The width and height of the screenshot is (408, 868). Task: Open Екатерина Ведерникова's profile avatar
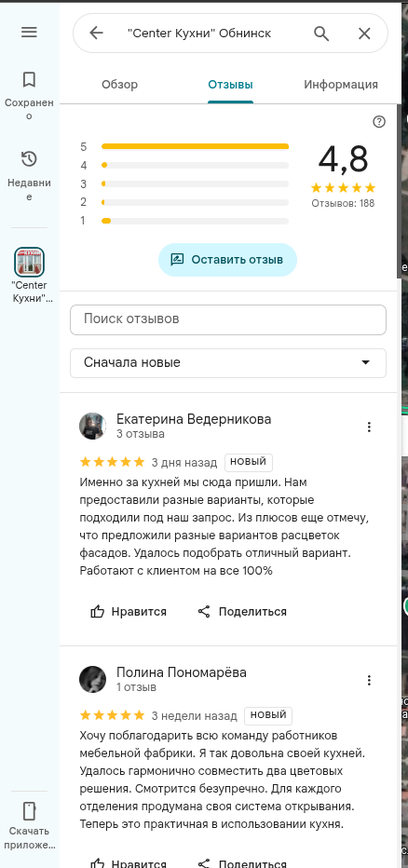(x=92, y=427)
